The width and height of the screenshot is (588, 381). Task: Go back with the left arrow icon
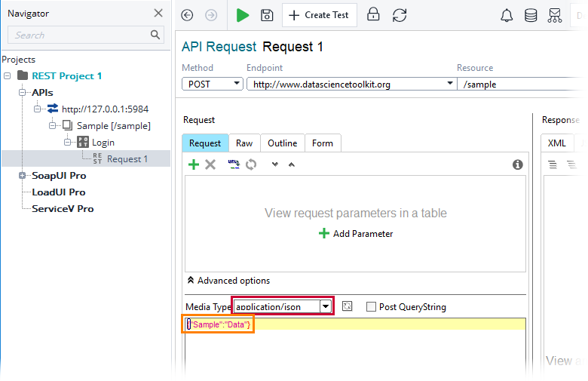click(x=187, y=15)
